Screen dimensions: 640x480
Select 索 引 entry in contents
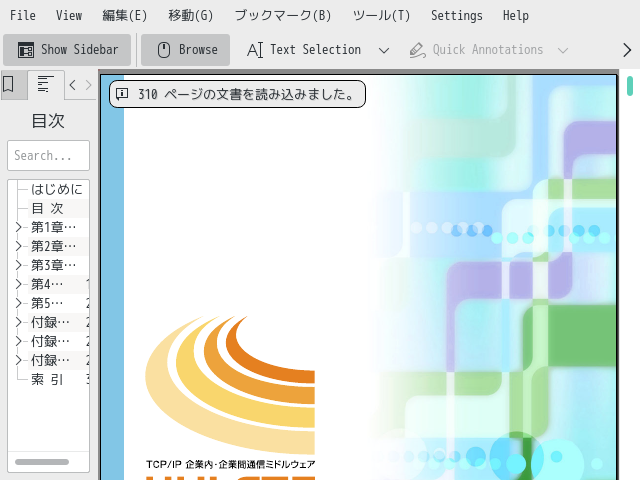pyautogui.click(x=47, y=379)
